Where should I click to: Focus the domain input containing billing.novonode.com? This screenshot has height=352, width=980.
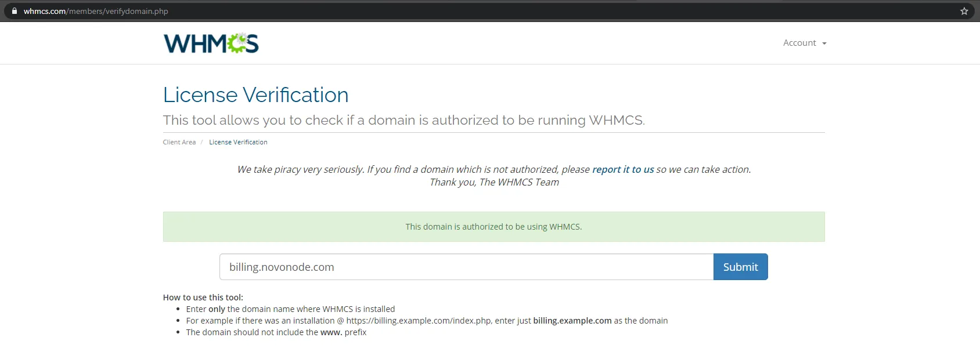point(466,267)
